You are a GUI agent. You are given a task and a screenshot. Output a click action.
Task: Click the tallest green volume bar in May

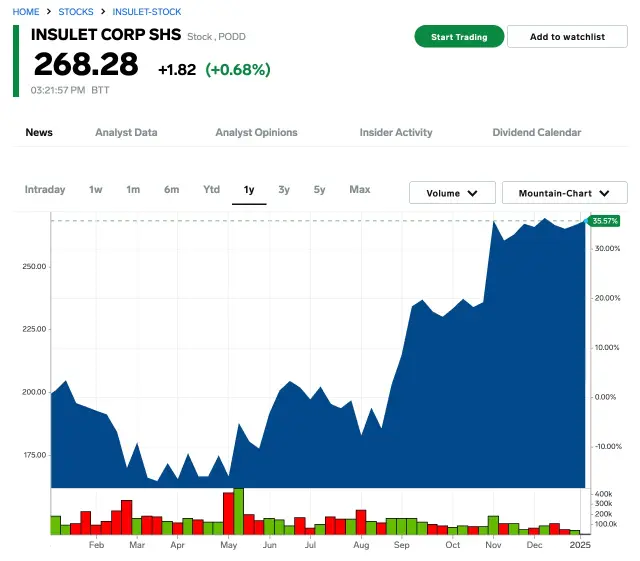pos(239,511)
